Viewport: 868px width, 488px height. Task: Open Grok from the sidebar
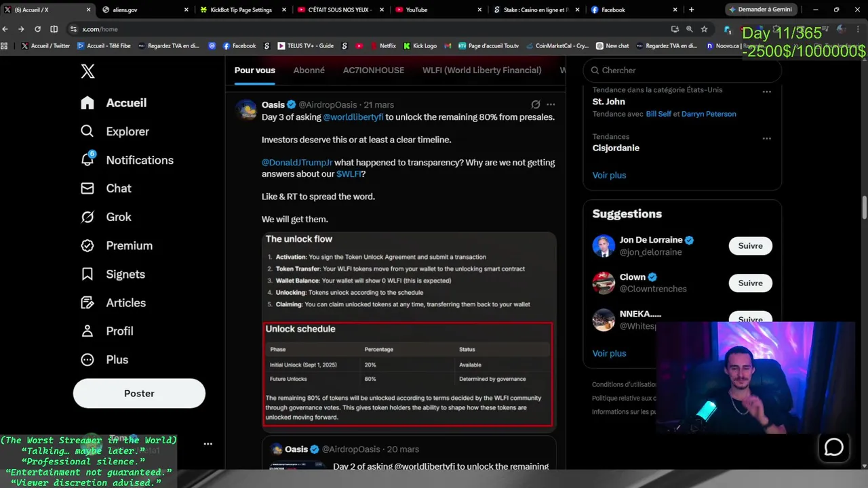click(x=106, y=217)
